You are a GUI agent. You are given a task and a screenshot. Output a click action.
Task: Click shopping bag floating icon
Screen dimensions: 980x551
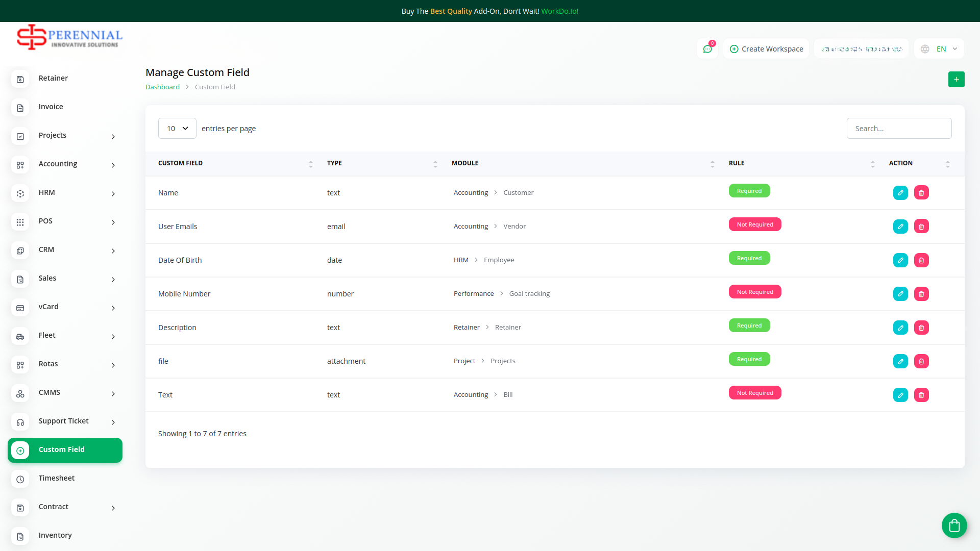[x=954, y=525]
